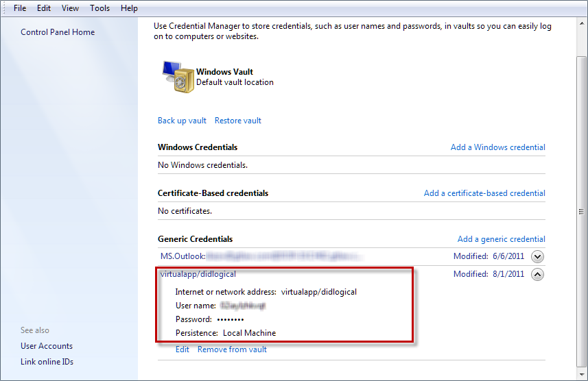Collapse the virtualapp/didlogical credential details
Image resolution: width=588 pixels, height=381 pixels.
[538, 275]
